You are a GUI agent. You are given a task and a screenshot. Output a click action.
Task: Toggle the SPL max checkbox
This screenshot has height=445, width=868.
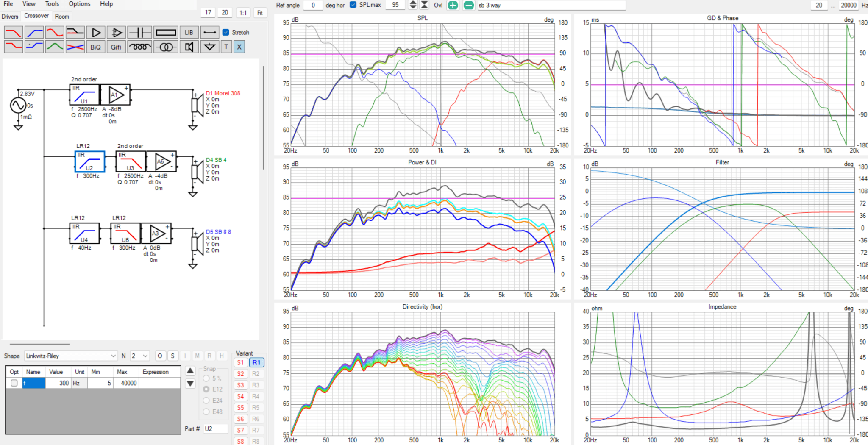[x=353, y=5]
